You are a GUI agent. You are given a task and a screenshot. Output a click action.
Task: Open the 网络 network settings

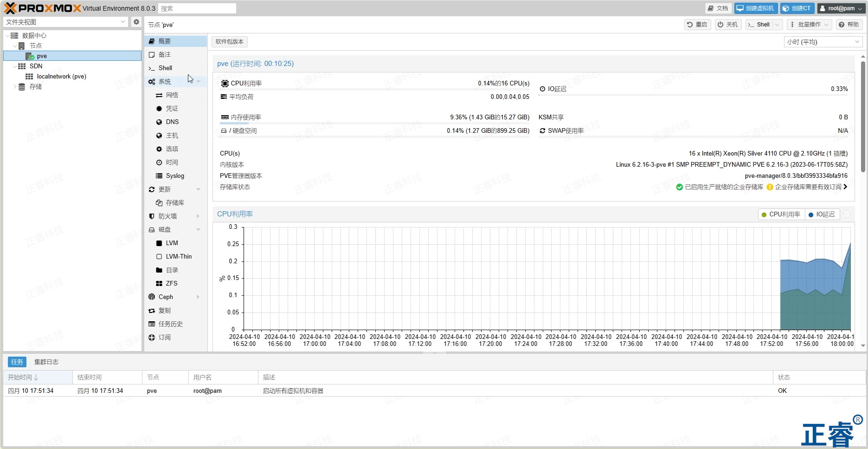click(175, 95)
